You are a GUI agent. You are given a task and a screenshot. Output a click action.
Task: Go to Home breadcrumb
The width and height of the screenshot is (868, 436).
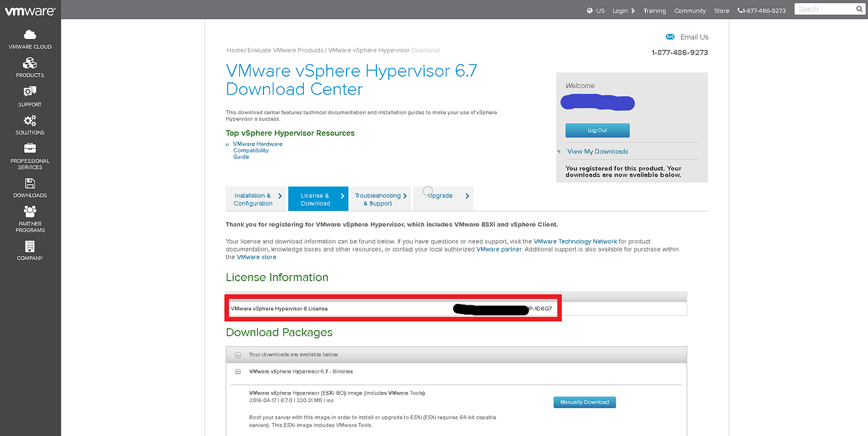(235, 50)
